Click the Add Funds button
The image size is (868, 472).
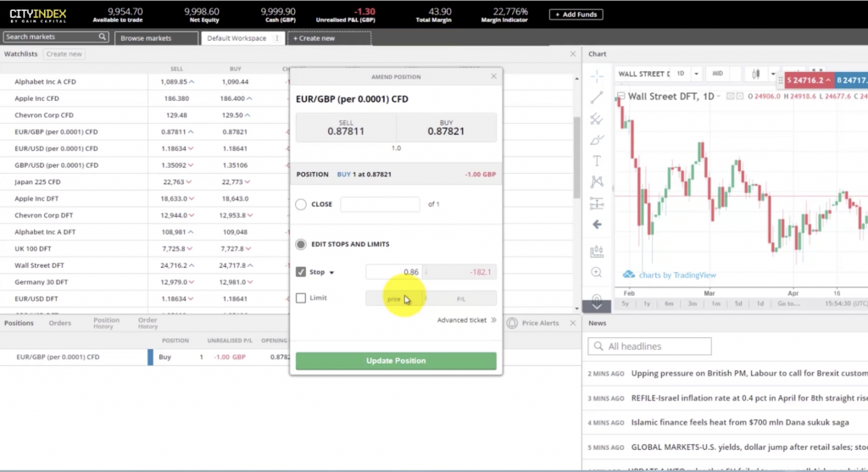click(x=576, y=14)
